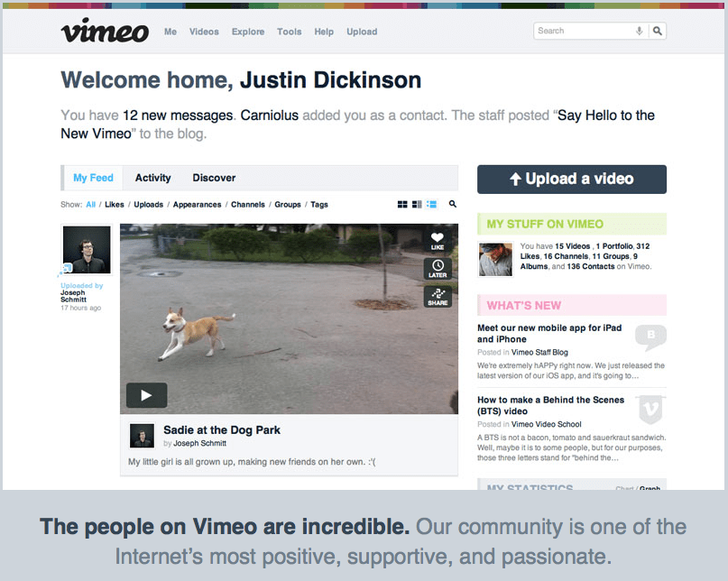Screen dimensions: 728x581
Task: Click the Upload a video button
Action: point(571,179)
